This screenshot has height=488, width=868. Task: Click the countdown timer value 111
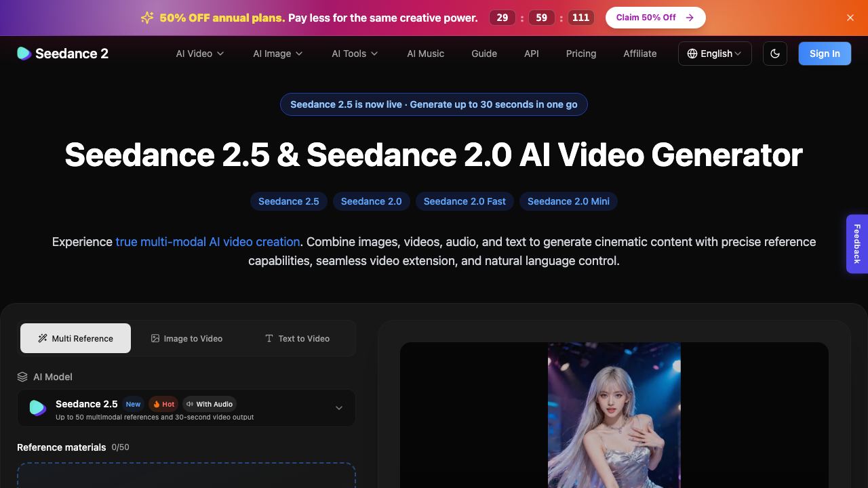[581, 18]
